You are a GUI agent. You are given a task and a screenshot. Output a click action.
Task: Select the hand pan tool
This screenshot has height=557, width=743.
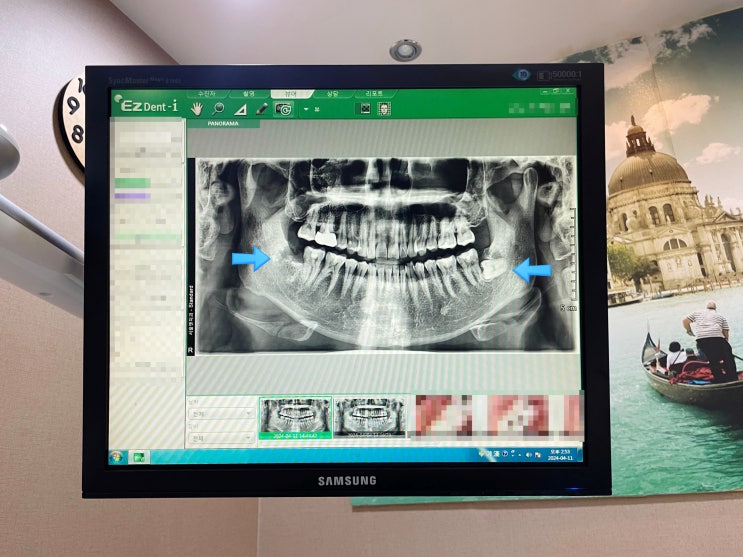[x=197, y=109]
